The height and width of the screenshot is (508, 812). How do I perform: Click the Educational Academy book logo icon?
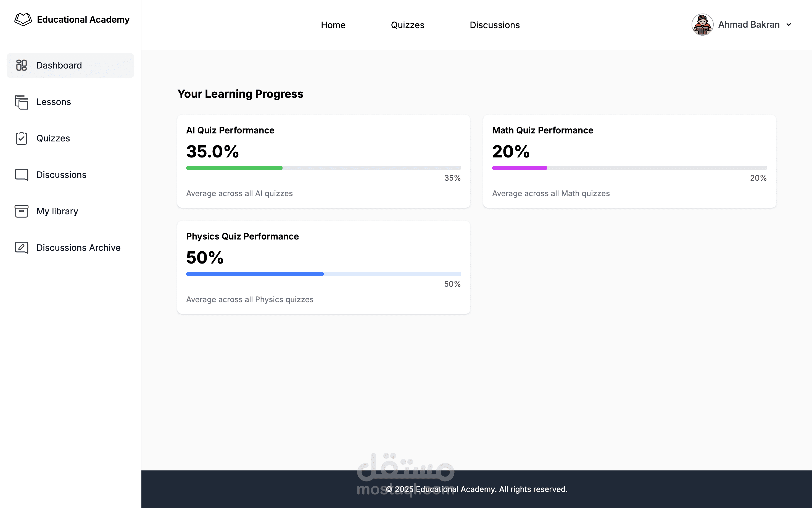pos(23,20)
